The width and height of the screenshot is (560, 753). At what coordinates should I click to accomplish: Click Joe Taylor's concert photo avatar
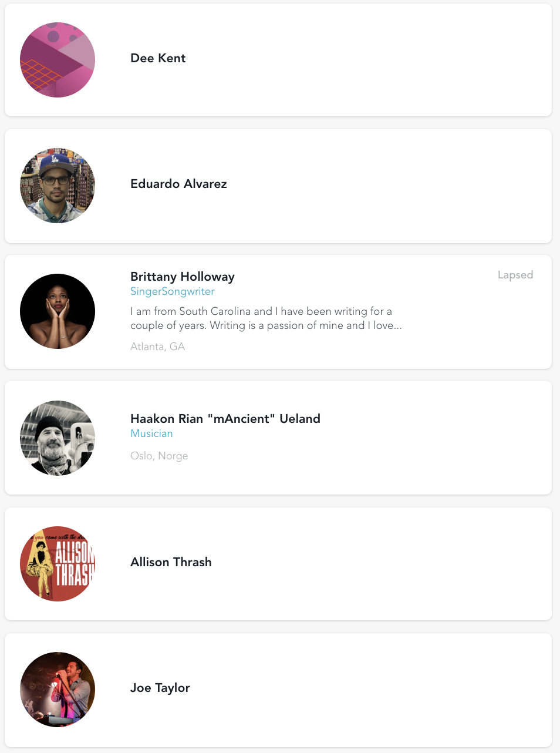point(58,690)
